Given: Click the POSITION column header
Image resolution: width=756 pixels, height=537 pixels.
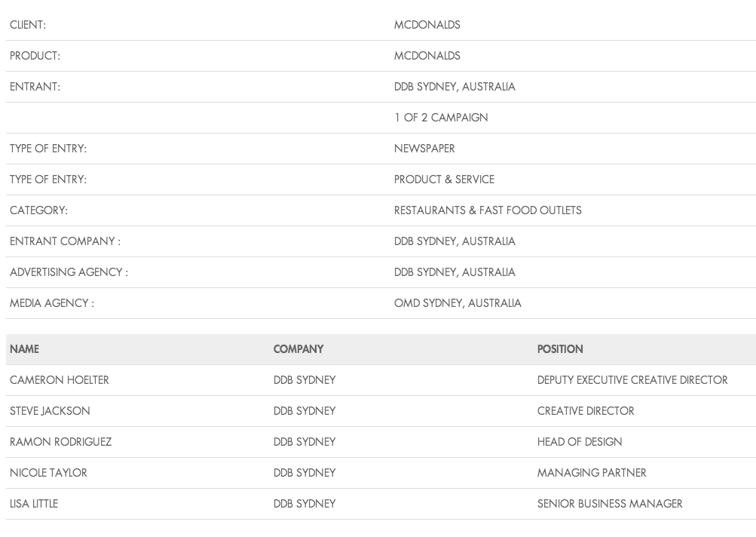Looking at the screenshot, I should [560, 349].
